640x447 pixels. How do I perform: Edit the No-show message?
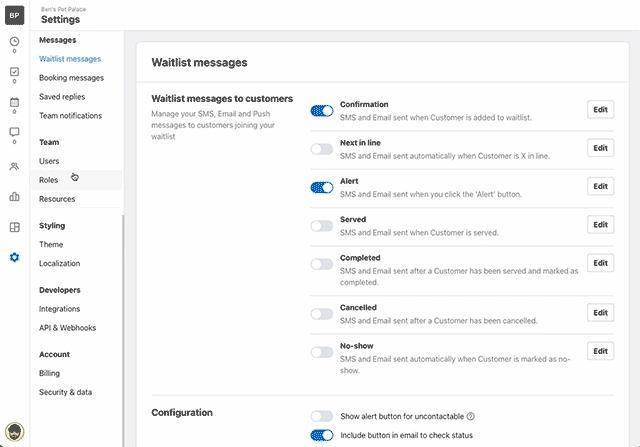600,351
